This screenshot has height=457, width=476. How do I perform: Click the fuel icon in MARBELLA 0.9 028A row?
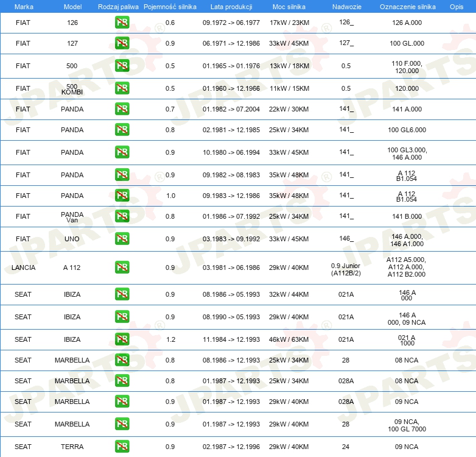(x=122, y=402)
